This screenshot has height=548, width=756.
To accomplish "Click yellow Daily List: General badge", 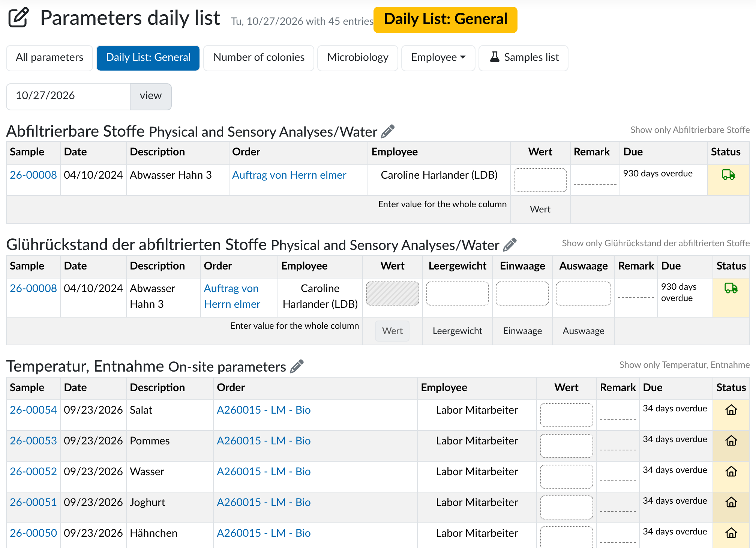I will click(445, 20).
